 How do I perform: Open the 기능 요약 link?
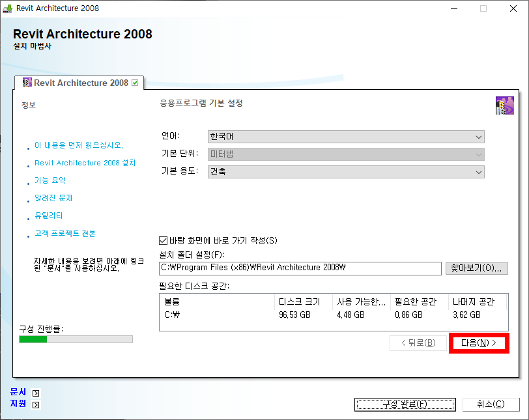click(x=50, y=180)
